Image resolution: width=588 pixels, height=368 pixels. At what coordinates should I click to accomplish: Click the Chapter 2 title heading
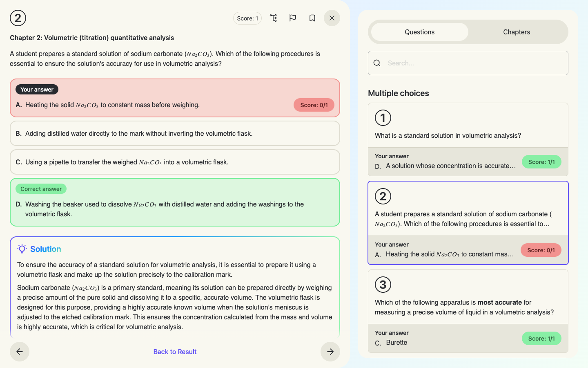click(92, 38)
